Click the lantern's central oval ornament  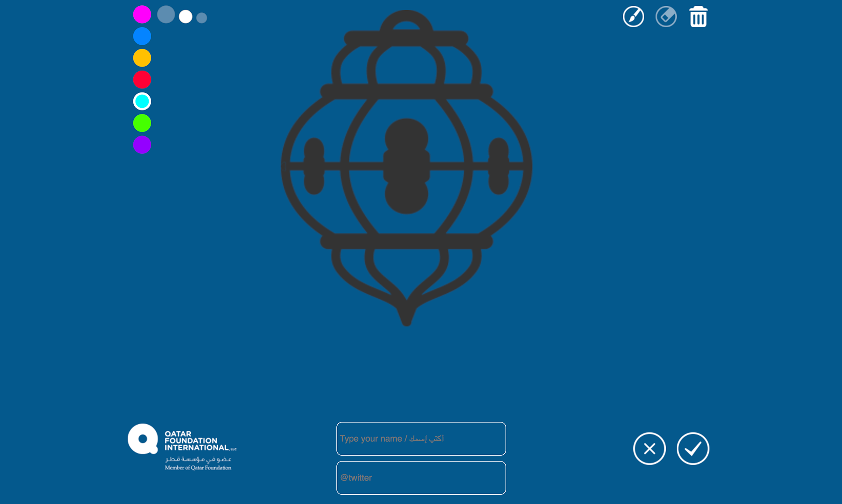[407, 166]
